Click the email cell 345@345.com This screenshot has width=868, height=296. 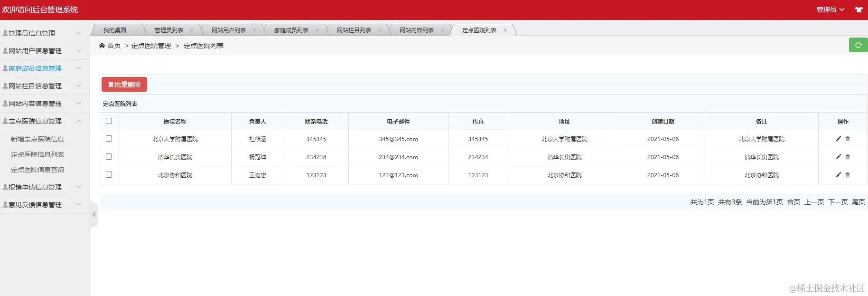(398, 139)
